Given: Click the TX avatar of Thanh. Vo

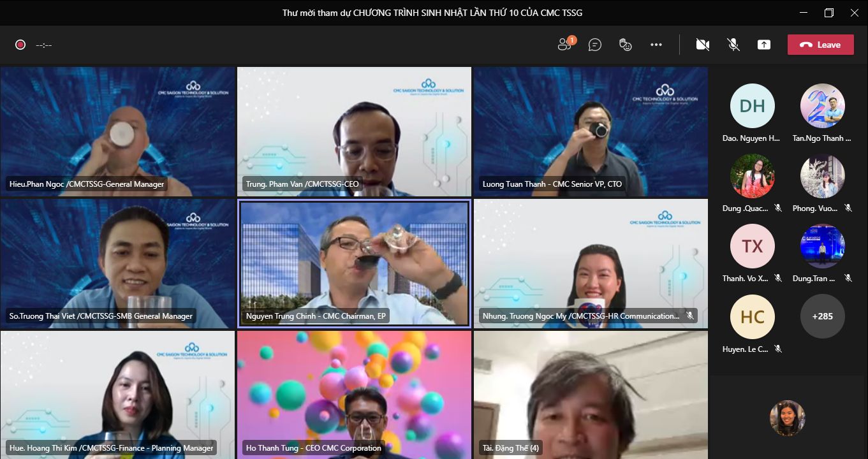Looking at the screenshot, I should [753, 246].
